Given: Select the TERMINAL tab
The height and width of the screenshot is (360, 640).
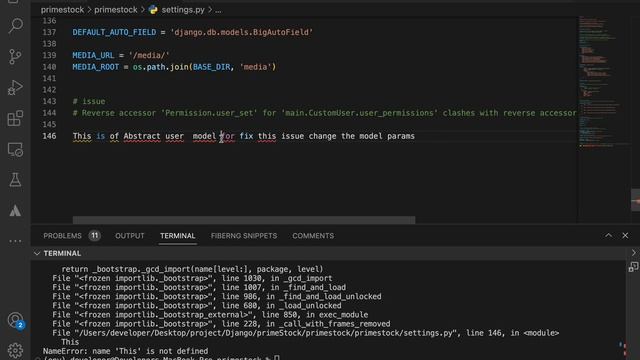Looking at the screenshot, I should pyautogui.click(x=178, y=236).
